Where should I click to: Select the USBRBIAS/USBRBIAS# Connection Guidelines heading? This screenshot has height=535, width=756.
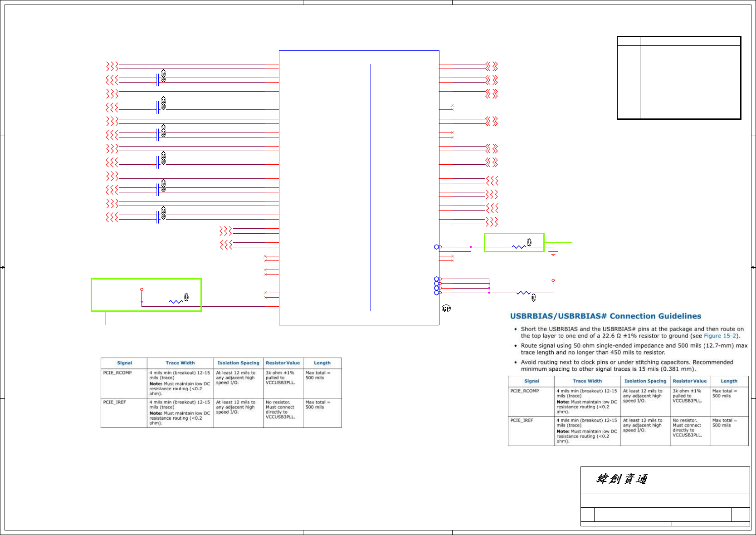click(605, 316)
